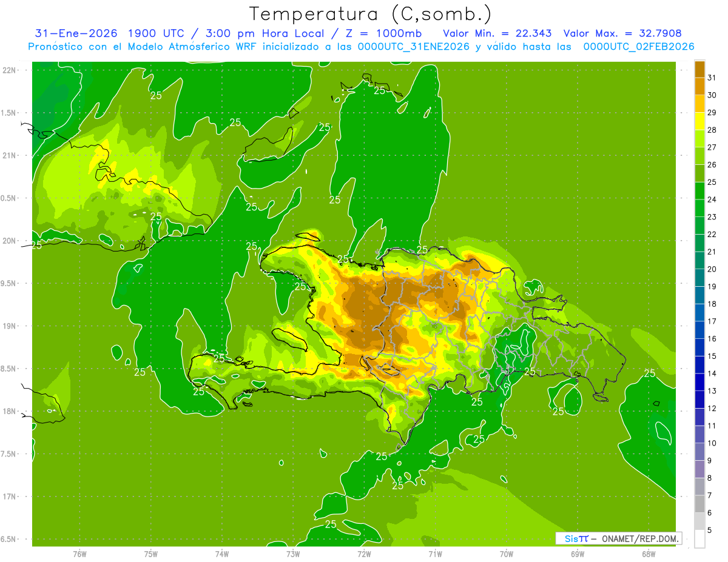The height and width of the screenshot is (562, 728).
Task: Pick the legend band between 21 and 22
Action: [699, 243]
